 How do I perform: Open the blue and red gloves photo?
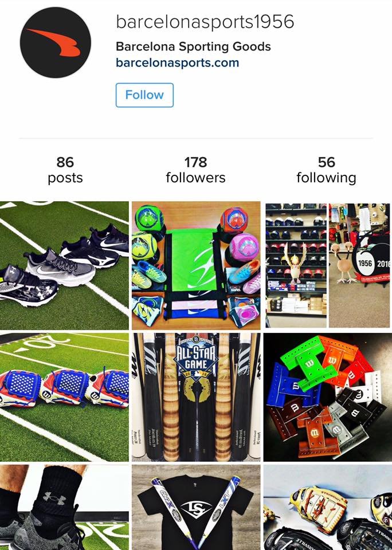click(64, 397)
